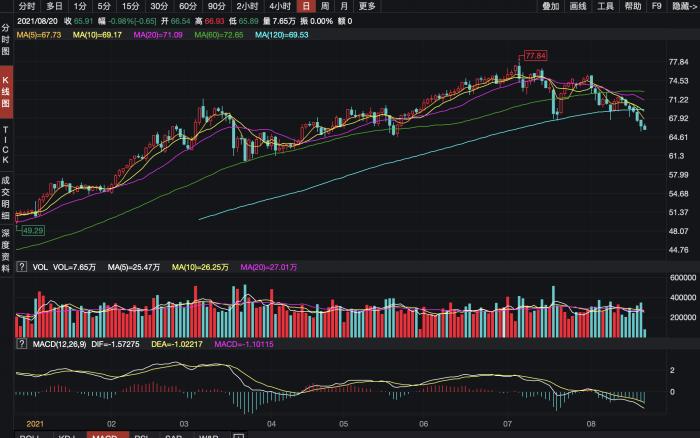Image resolution: width=700 pixels, height=438 pixels.
Task: Click the 49.29 low price marker
Action: point(33,230)
